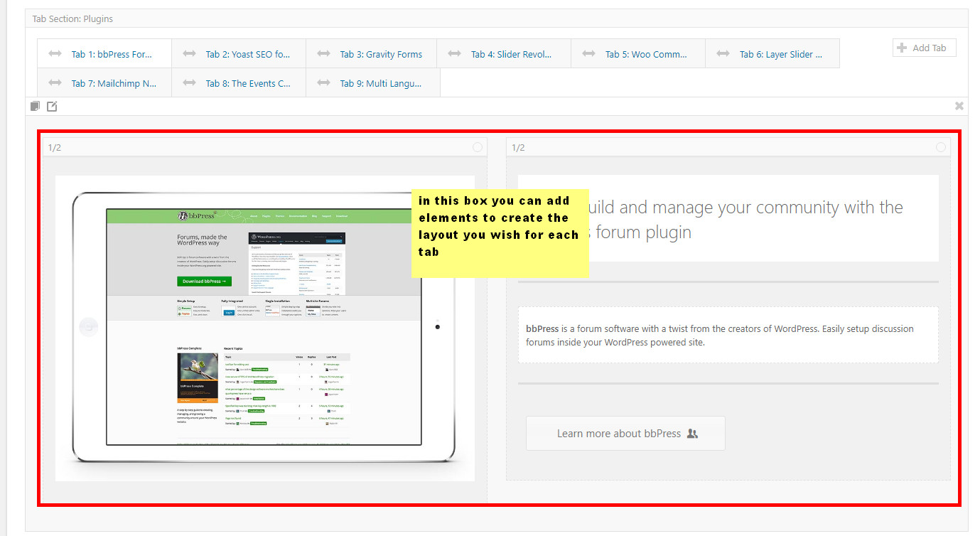Select the bbPress forum software text block
The height and width of the screenshot is (536, 980).
pos(728,335)
